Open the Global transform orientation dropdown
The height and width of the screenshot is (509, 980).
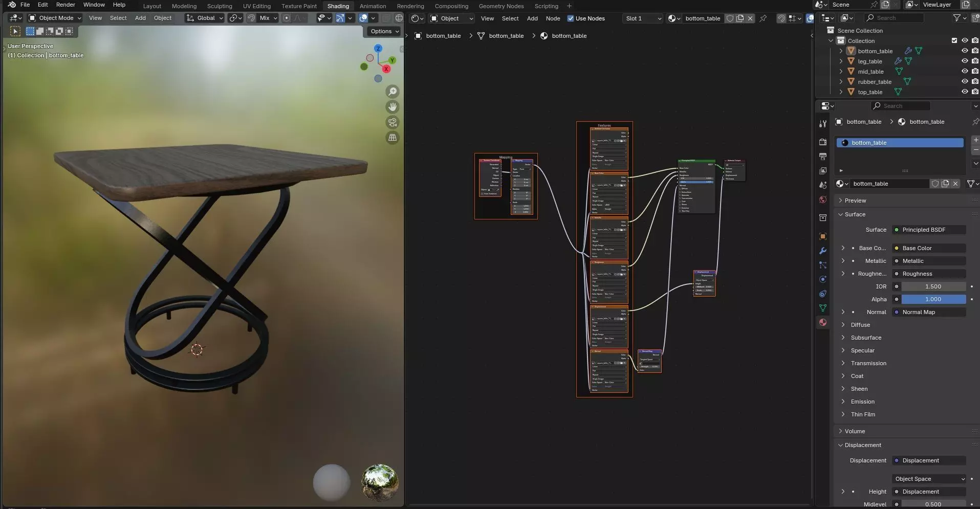[x=205, y=18]
